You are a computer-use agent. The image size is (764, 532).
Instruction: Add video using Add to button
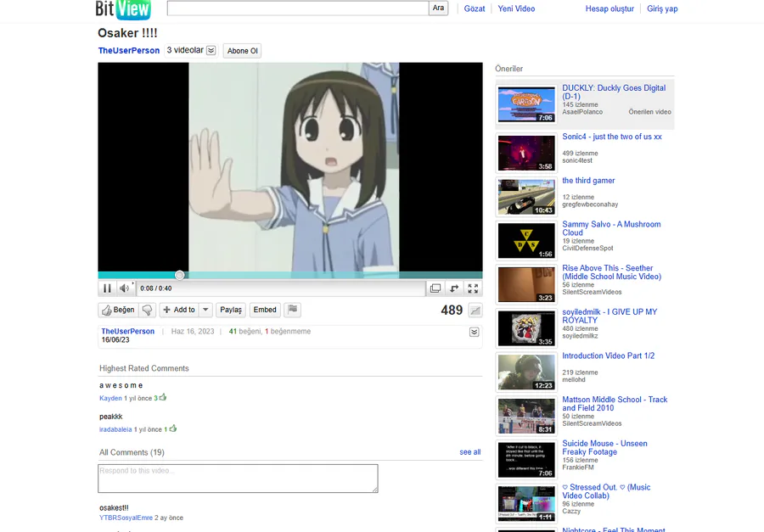(x=179, y=310)
